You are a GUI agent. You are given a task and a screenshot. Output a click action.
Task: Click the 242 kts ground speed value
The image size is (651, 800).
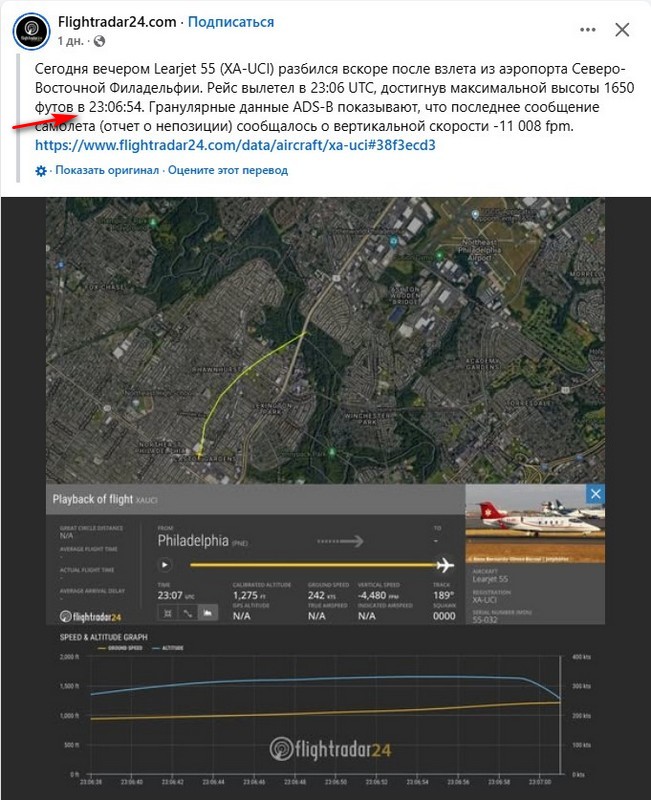(322, 595)
